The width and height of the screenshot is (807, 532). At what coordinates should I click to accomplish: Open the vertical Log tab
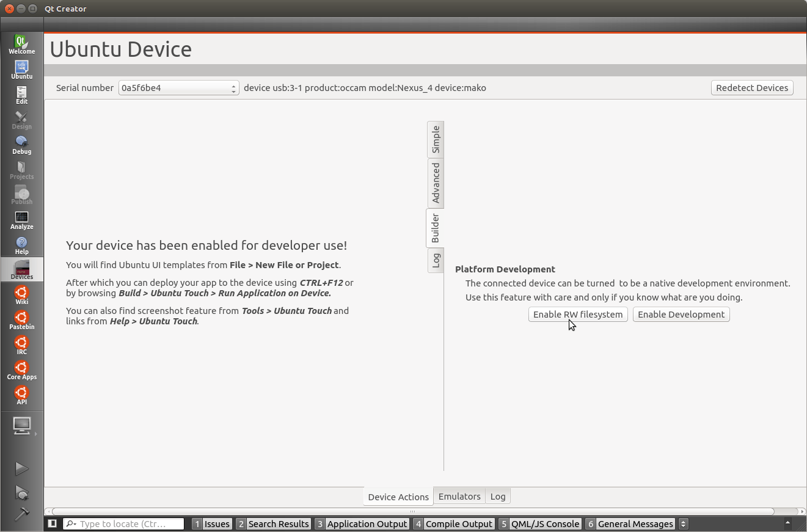(x=436, y=260)
